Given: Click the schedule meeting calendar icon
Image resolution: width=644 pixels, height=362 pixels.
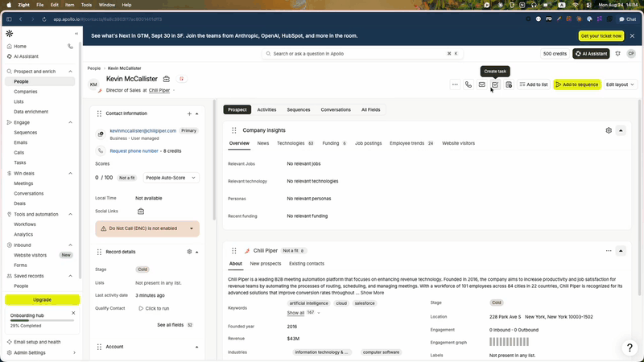Looking at the screenshot, I should (x=509, y=84).
